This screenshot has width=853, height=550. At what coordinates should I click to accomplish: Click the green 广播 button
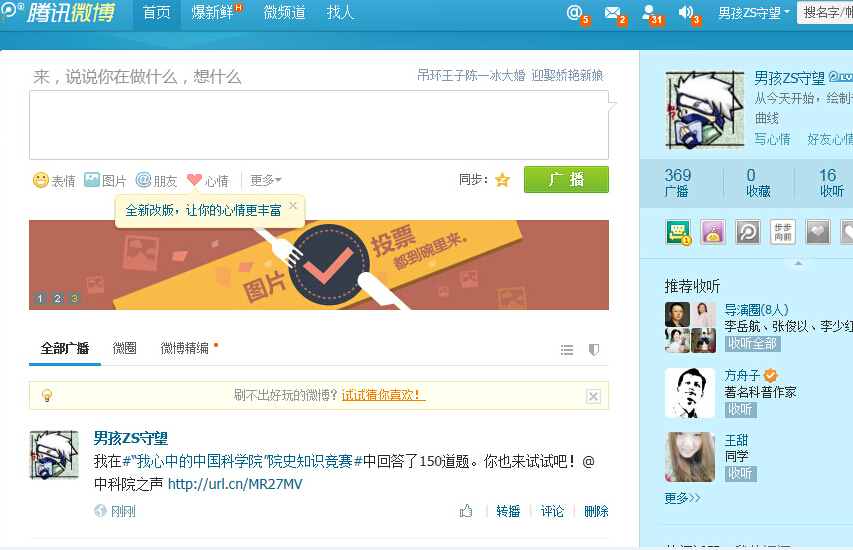click(566, 180)
